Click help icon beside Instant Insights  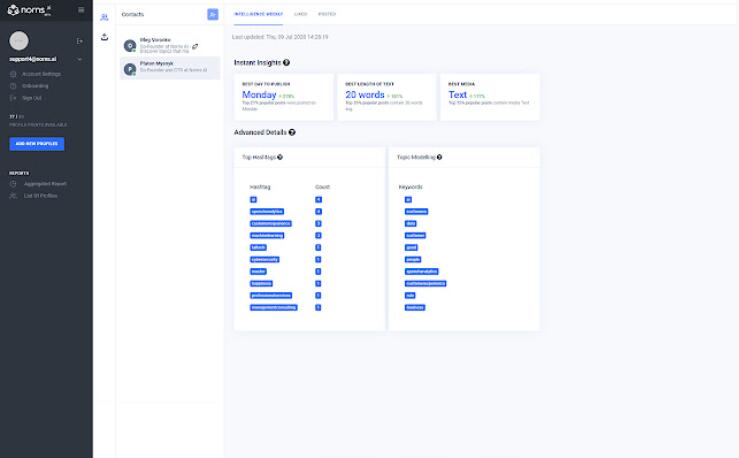286,63
